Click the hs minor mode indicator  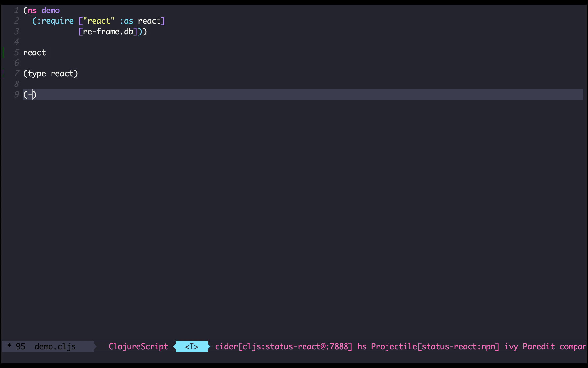tap(362, 347)
